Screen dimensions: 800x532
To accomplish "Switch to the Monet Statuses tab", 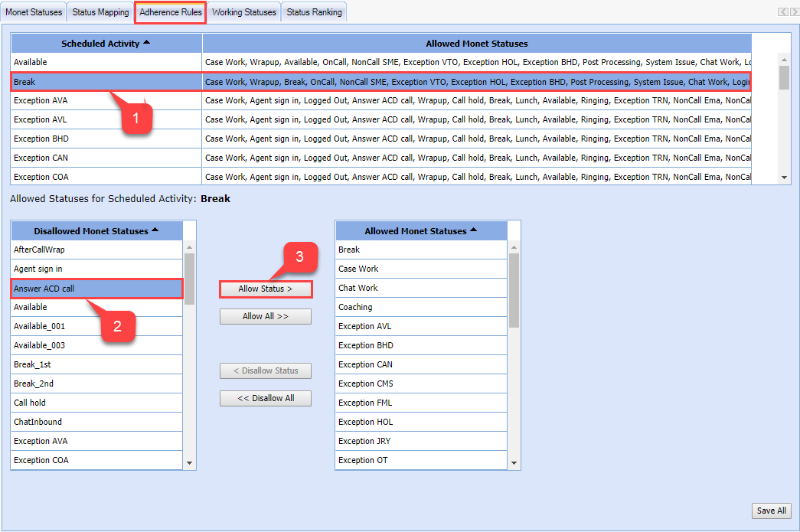I will 34,12.
